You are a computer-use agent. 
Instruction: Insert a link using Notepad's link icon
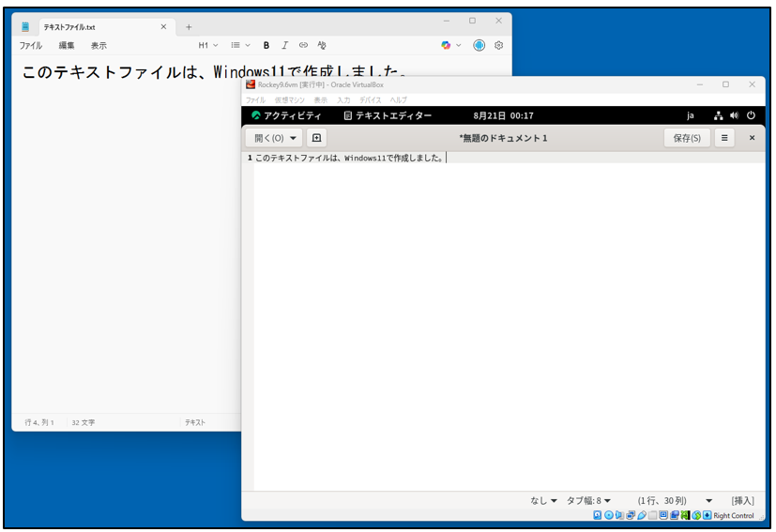pyautogui.click(x=303, y=45)
